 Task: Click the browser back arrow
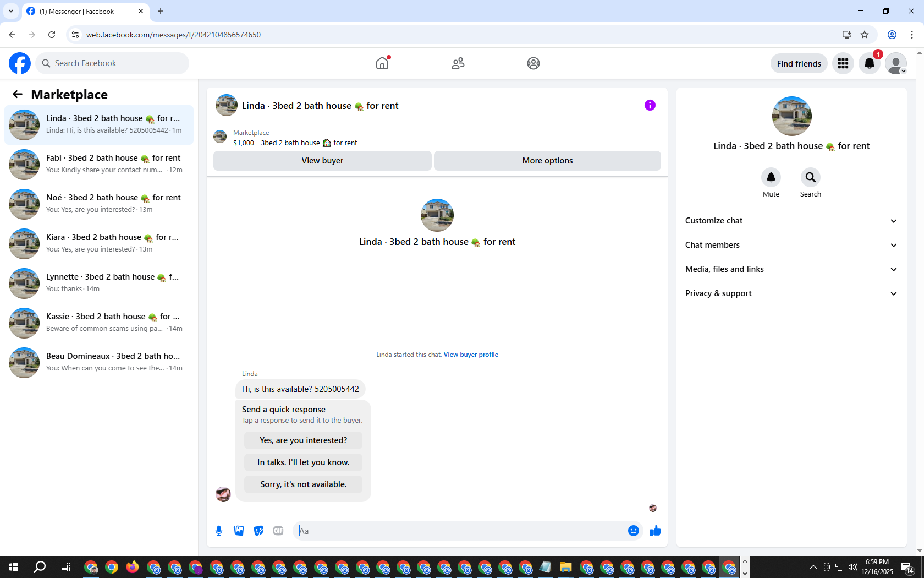coord(12,35)
